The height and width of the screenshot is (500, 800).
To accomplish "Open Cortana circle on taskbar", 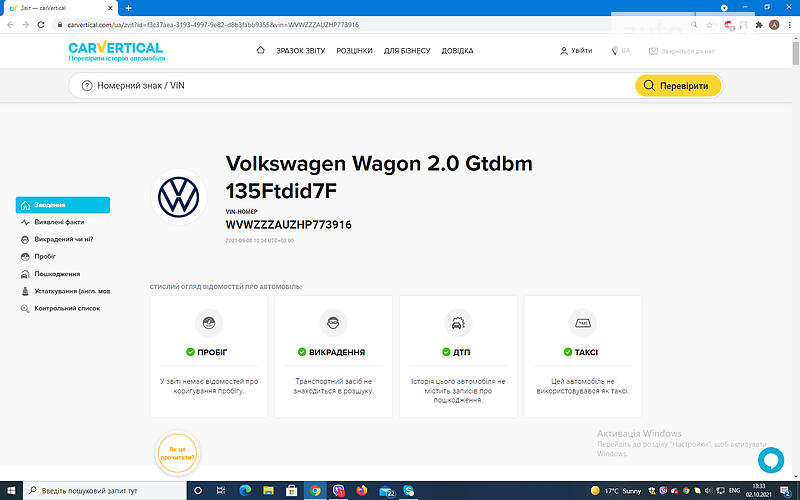I will point(198,490).
